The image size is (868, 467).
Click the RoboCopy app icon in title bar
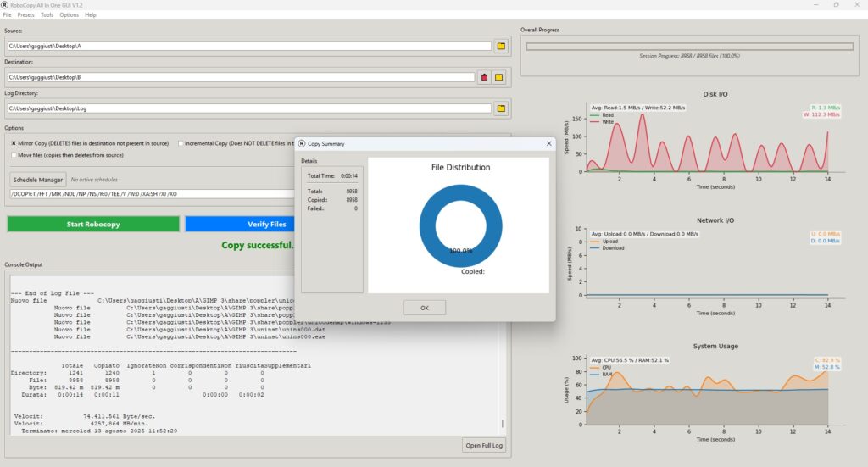click(x=5, y=4)
